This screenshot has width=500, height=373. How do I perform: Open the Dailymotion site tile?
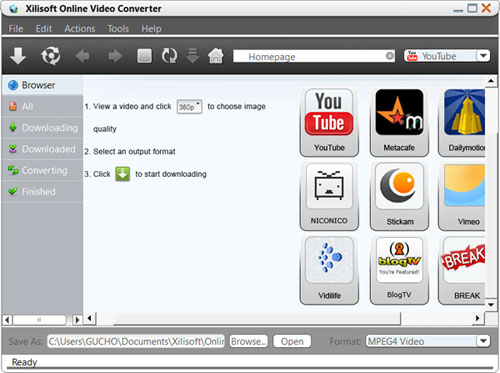coord(462,122)
